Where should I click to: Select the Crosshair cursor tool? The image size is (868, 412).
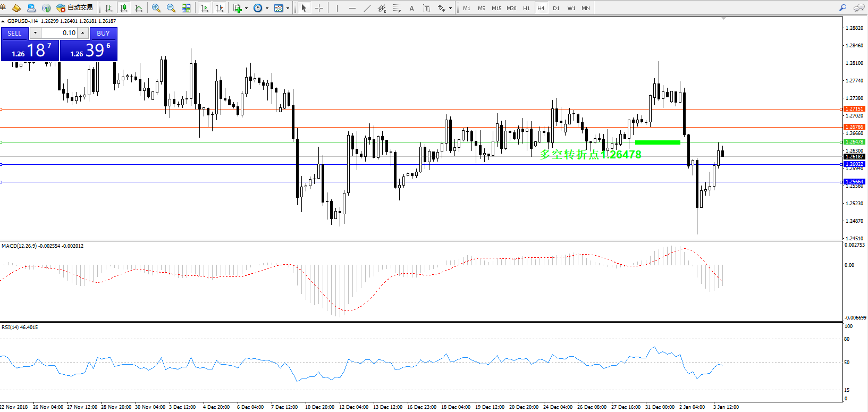319,8
